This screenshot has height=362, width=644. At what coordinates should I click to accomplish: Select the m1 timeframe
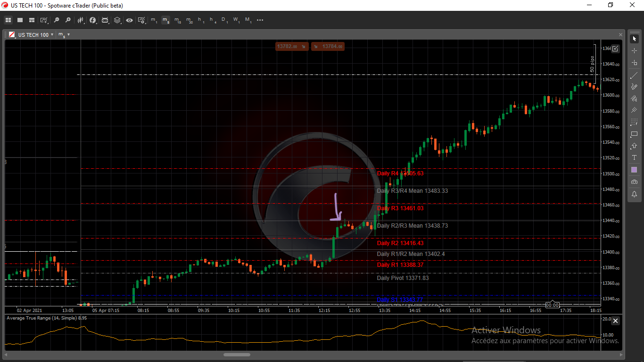(154, 20)
